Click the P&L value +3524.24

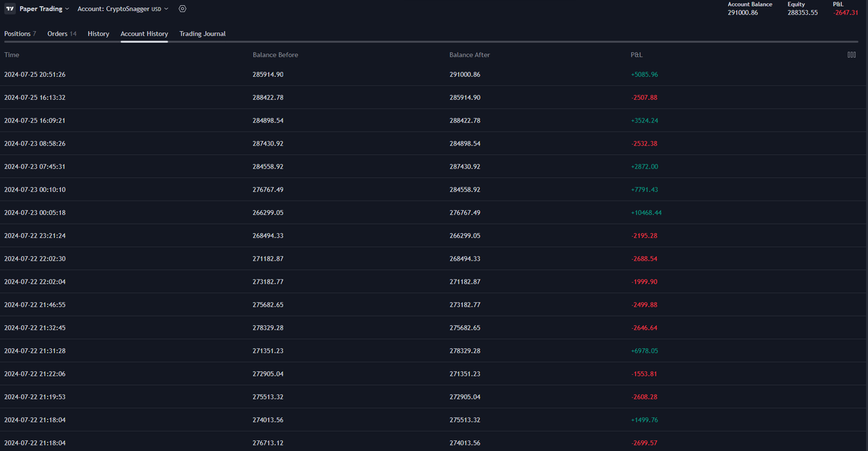pos(644,121)
